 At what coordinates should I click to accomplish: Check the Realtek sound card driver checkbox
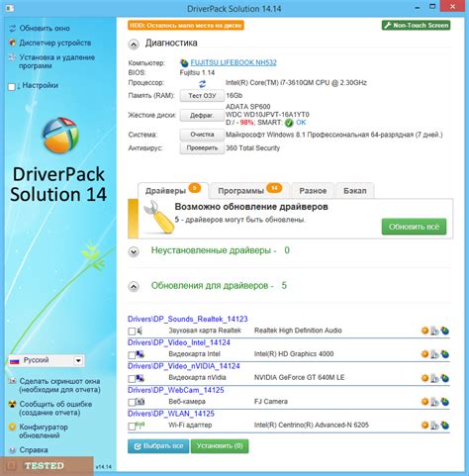[x=132, y=332]
